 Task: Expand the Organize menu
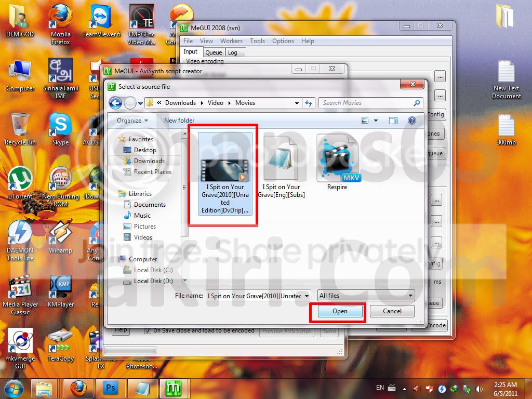[x=132, y=121]
